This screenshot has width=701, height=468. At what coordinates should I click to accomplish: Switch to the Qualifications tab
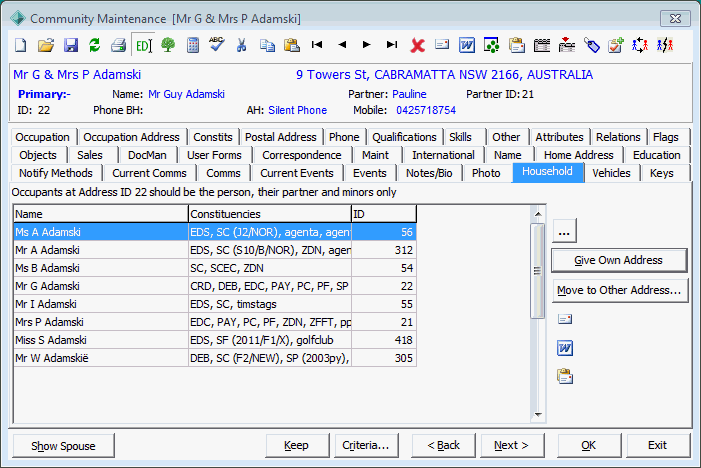[404, 137]
